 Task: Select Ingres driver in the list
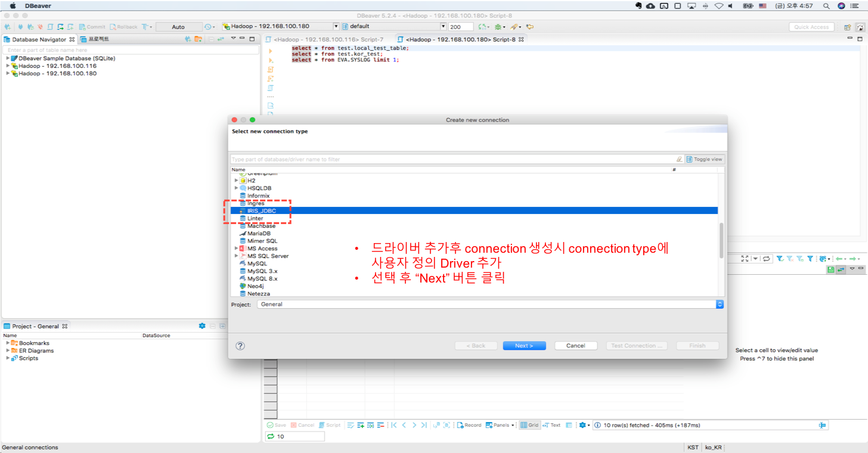(x=256, y=203)
